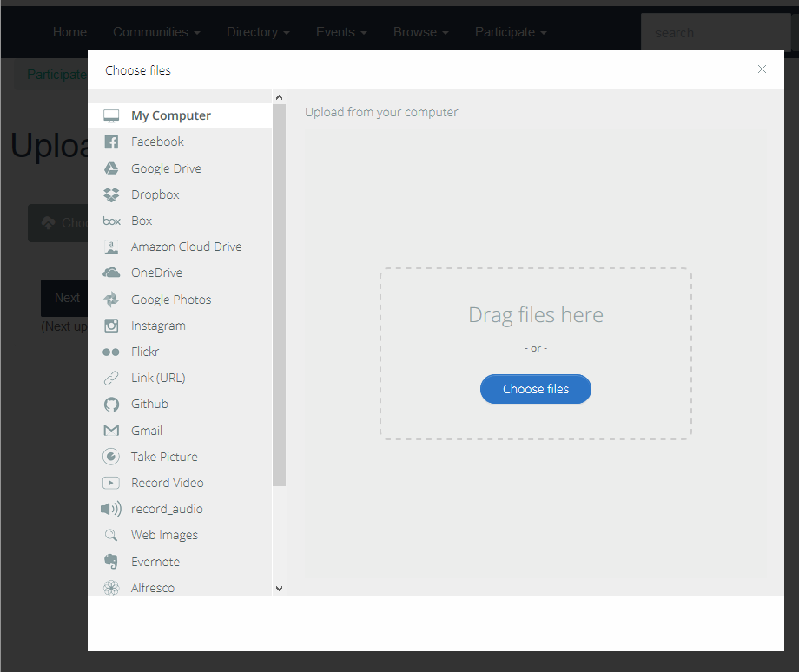Select the Gmail envelope icon
This screenshot has height=672, width=799.
point(111,431)
